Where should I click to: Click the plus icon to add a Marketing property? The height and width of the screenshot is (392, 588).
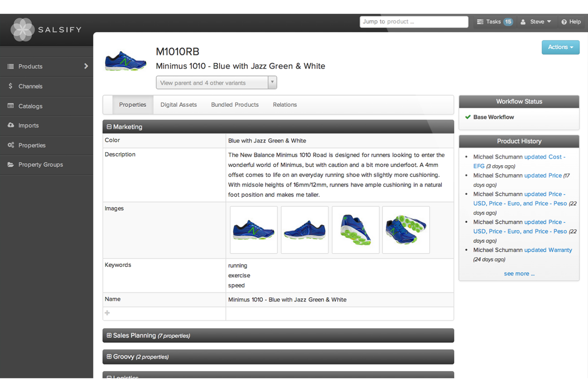click(107, 313)
